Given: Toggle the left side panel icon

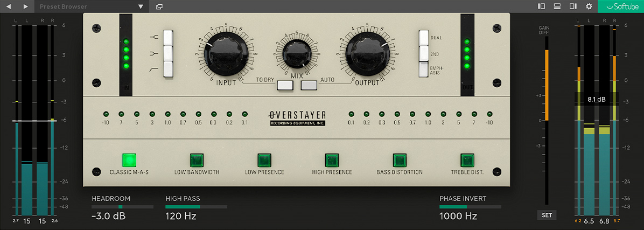Looking at the screenshot, I should tap(541, 6).
